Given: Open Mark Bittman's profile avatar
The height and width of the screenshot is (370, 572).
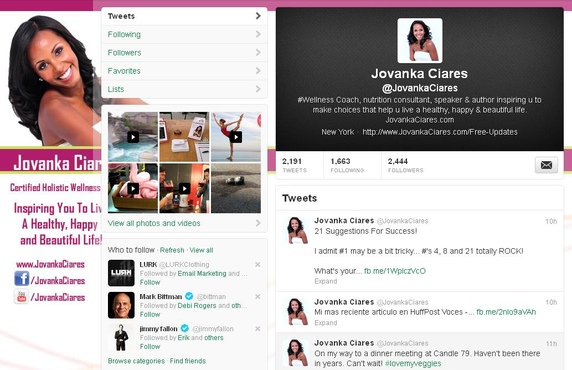Looking at the screenshot, I should pyautogui.click(x=121, y=305).
